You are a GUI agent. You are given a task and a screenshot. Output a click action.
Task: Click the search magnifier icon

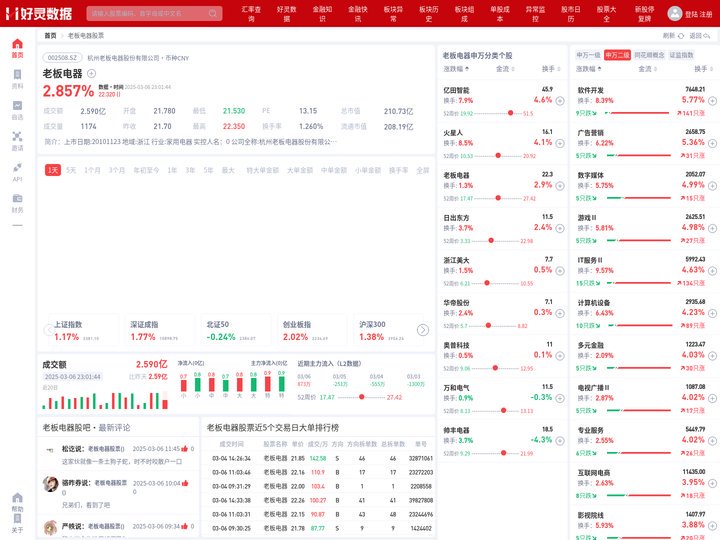(213, 13)
